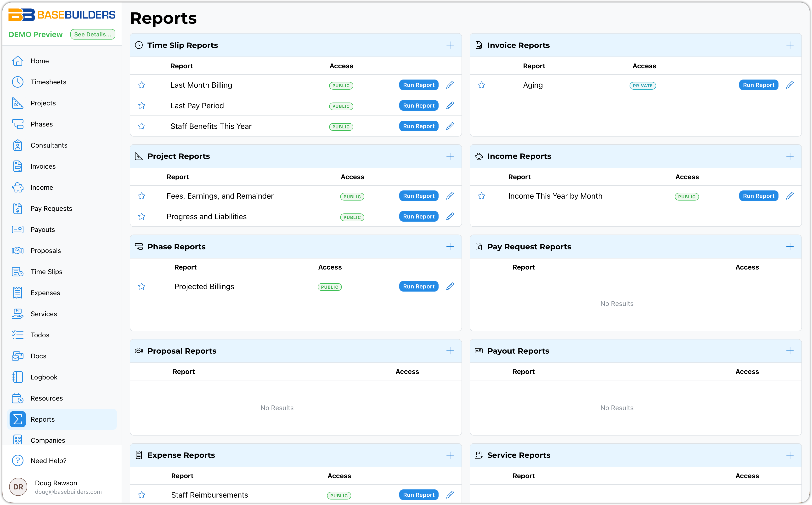Click the Staff Reimbursements report name

click(x=209, y=495)
